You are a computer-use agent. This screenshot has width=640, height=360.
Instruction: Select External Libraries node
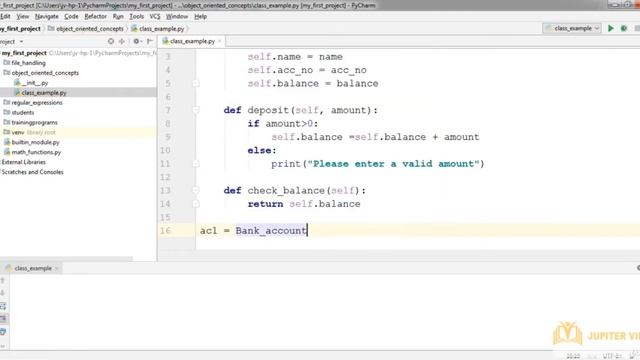pyautogui.click(x=23, y=162)
